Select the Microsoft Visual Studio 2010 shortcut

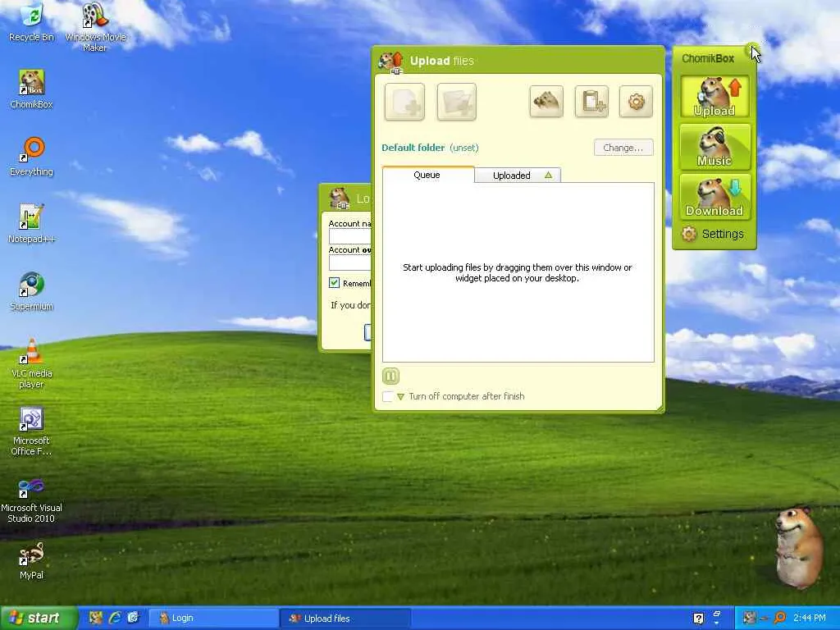32,499
